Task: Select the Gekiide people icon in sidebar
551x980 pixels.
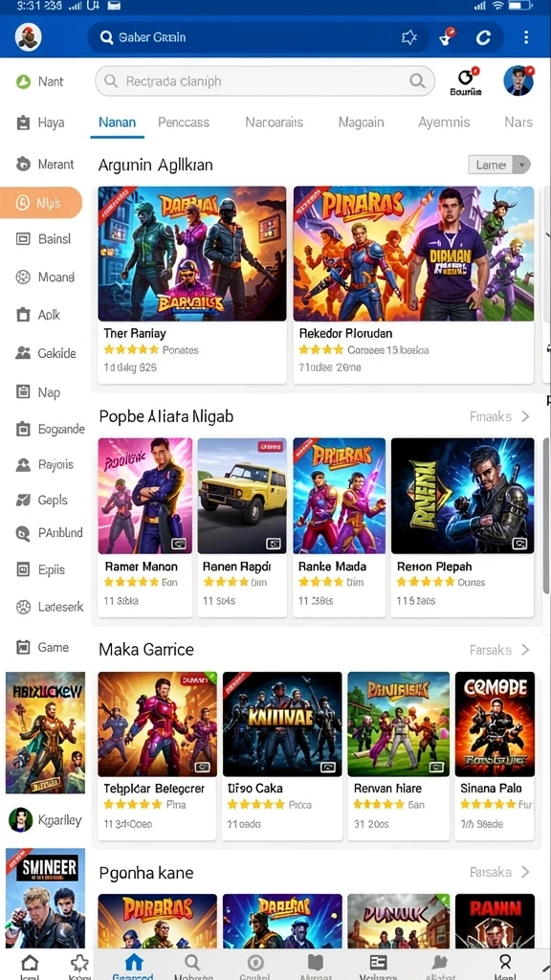Action: 23,353
